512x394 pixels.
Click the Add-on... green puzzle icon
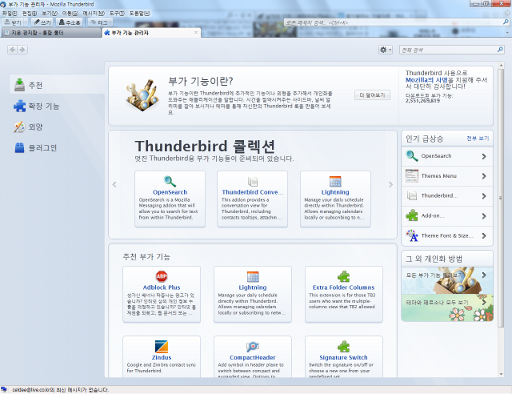click(x=412, y=215)
